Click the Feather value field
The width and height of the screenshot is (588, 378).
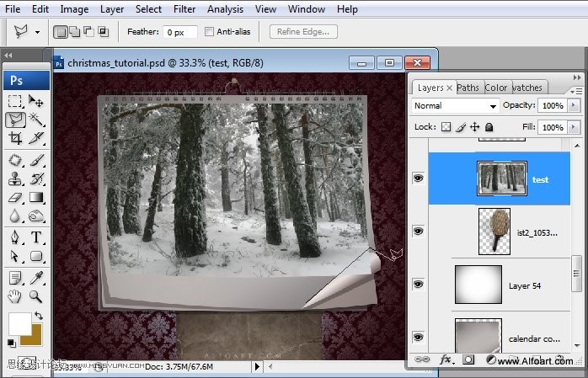pos(180,32)
